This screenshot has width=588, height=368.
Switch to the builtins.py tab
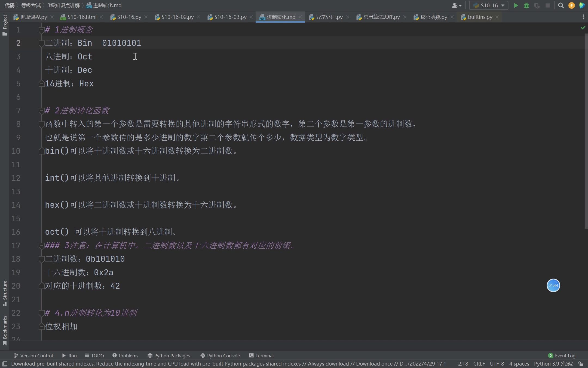[480, 17]
